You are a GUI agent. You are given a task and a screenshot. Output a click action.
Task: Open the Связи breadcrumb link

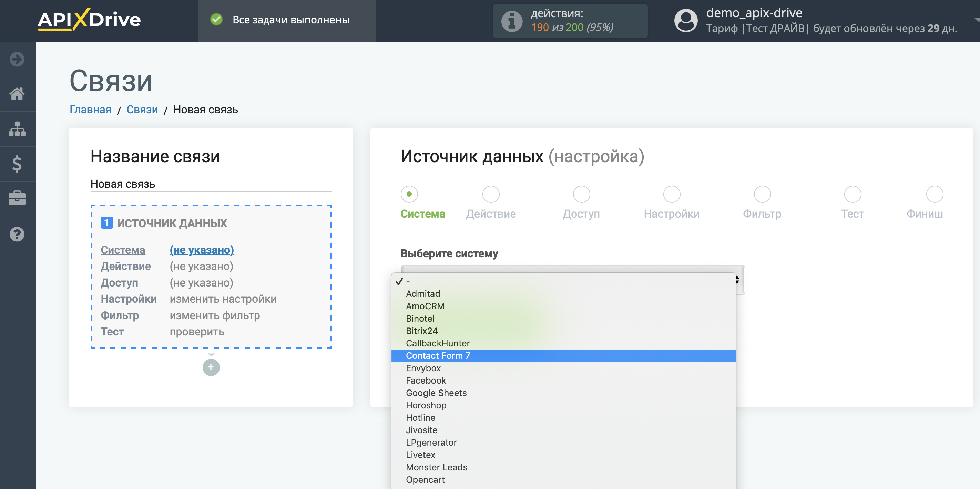click(x=142, y=110)
